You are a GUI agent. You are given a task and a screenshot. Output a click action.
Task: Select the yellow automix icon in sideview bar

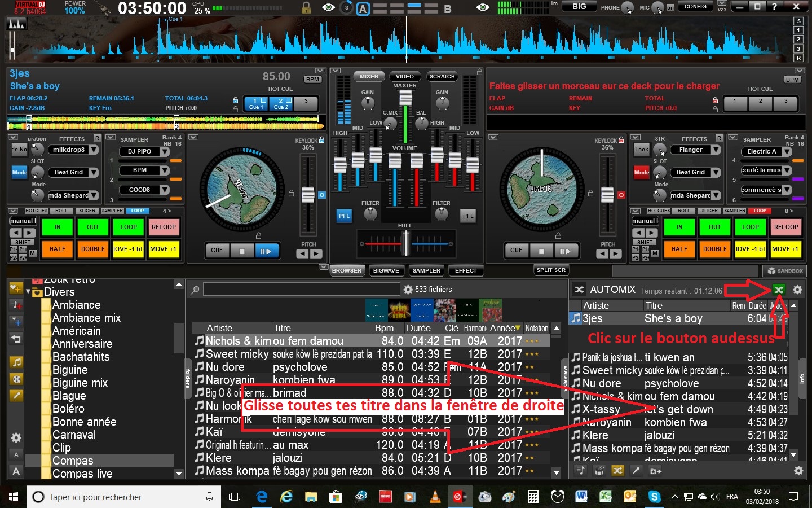coord(617,470)
